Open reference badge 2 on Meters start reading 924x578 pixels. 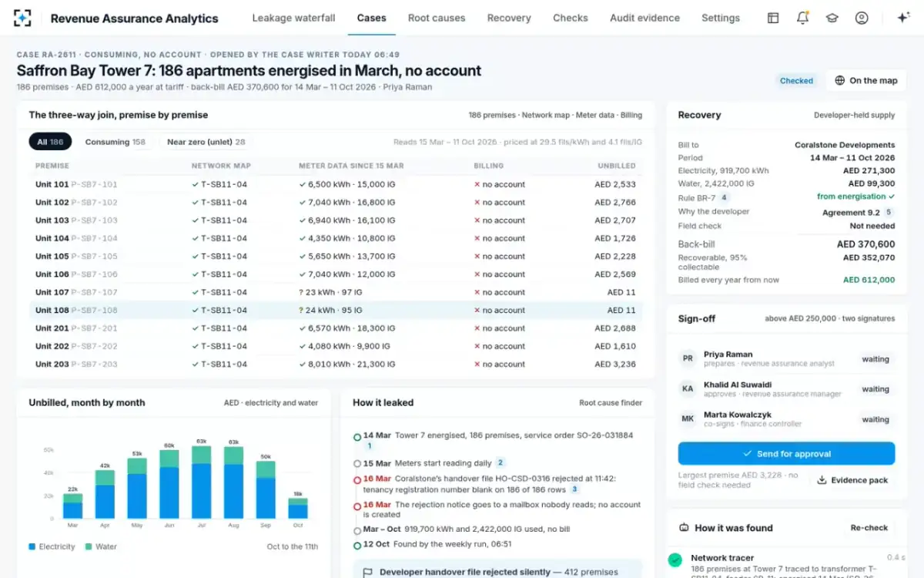pos(500,463)
